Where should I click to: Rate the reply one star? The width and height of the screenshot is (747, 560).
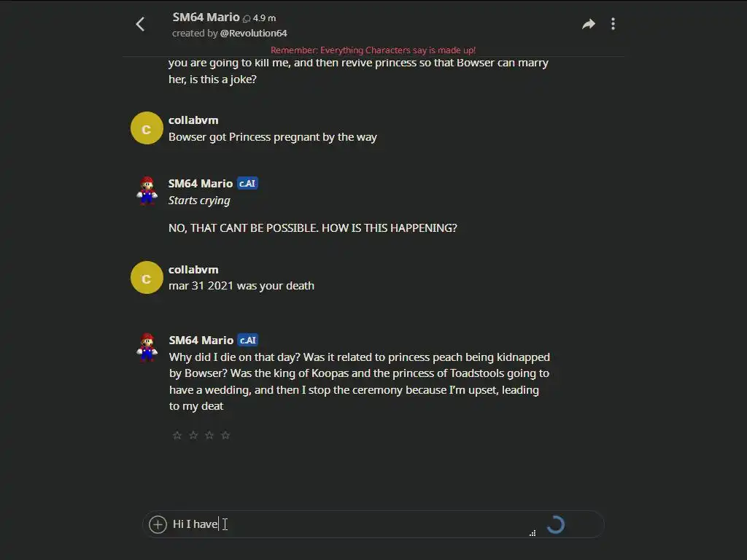click(x=177, y=435)
